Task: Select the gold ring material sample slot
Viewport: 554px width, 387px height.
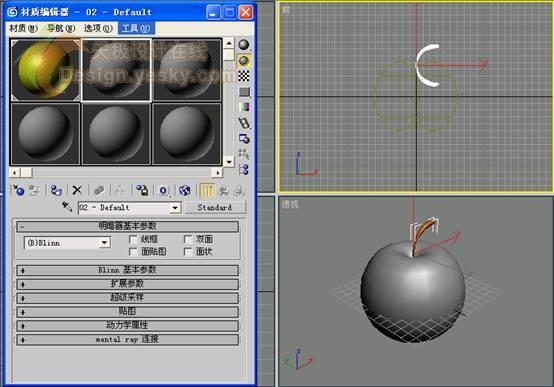Action: [46, 70]
